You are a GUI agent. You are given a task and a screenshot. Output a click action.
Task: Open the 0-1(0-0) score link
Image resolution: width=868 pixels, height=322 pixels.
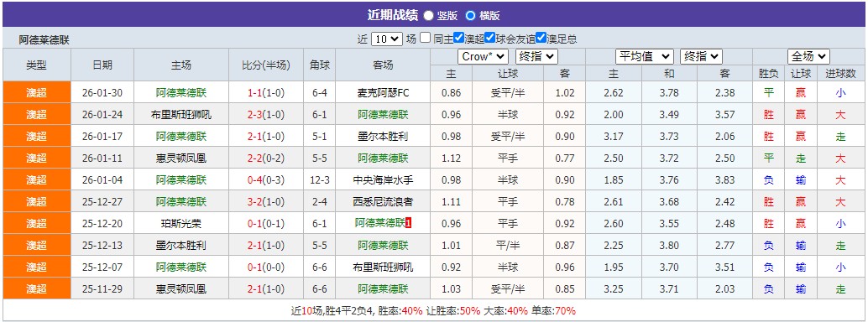pyautogui.click(x=266, y=267)
